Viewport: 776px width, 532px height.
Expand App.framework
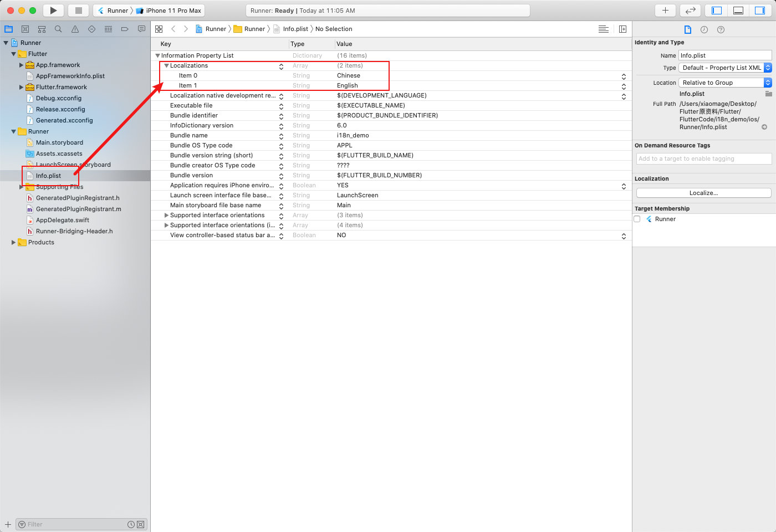(22, 65)
